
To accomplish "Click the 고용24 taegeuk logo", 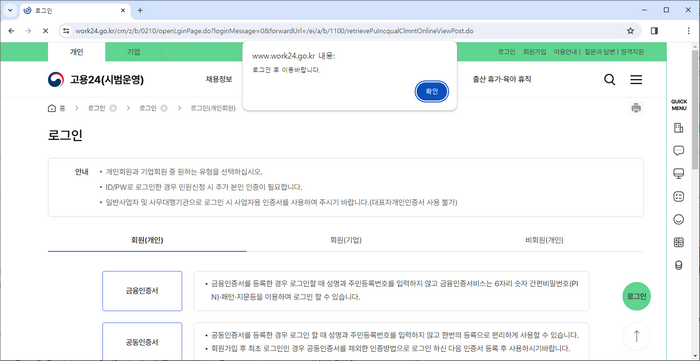I will (x=56, y=80).
